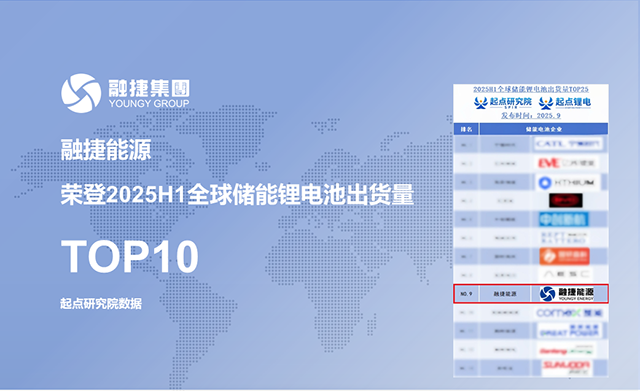Click the cornex logo in ranking table

(x=569, y=313)
